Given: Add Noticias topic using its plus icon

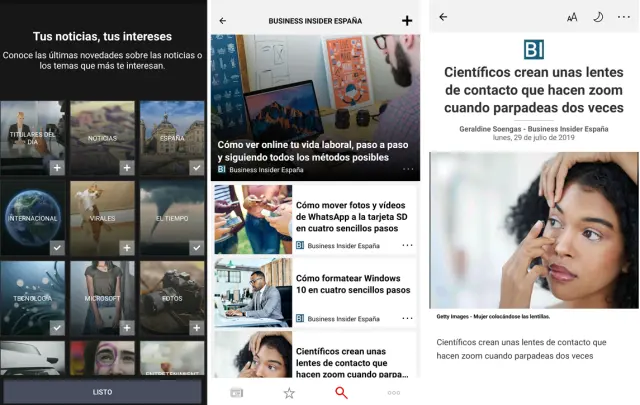Looking at the screenshot, I should [x=127, y=168].
